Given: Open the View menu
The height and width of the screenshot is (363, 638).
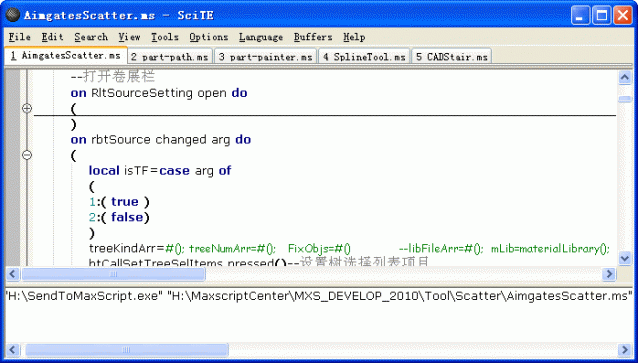Looking at the screenshot, I should click(x=129, y=37).
